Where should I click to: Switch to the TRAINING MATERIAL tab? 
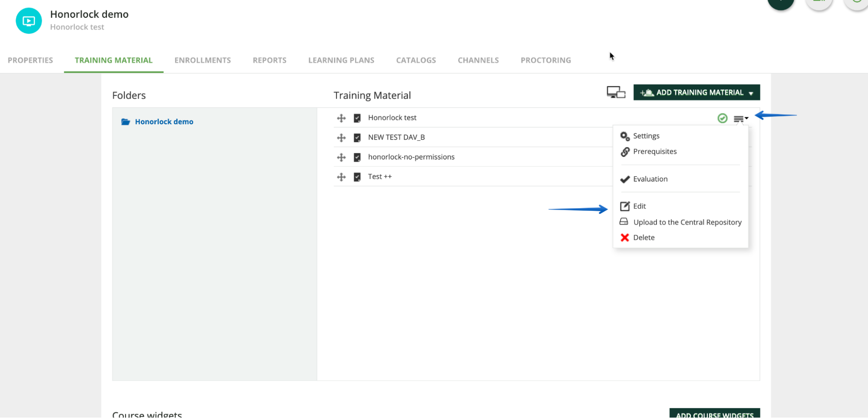(x=114, y=60)
